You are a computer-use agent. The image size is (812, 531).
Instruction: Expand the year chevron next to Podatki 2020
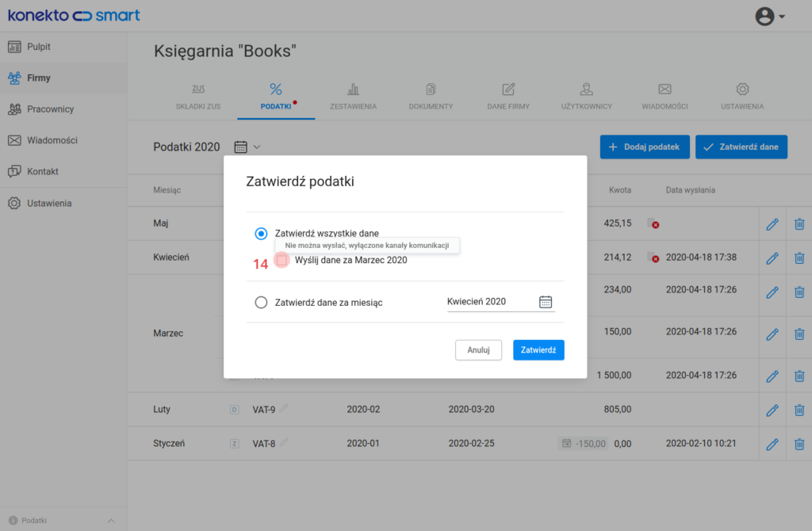tap(257, 147)
